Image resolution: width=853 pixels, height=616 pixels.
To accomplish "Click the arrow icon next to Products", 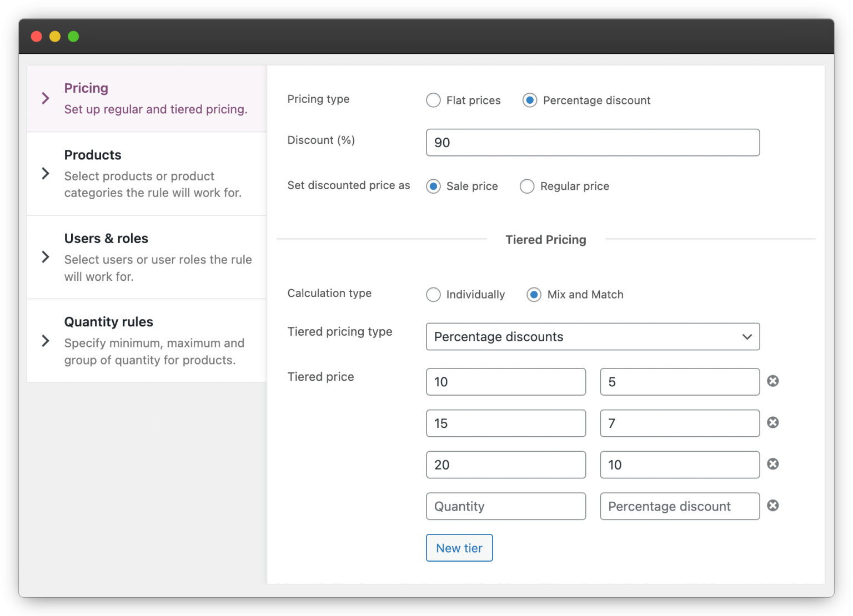I will click(45, 174).
